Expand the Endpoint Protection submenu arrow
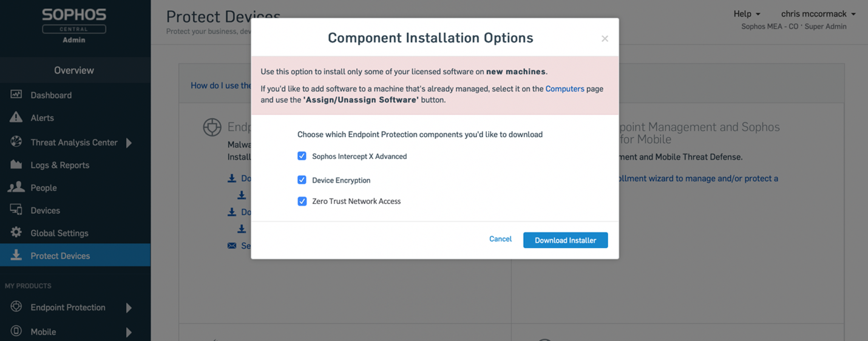This screenshot has height=341, width=868. [x=129, y=308]
